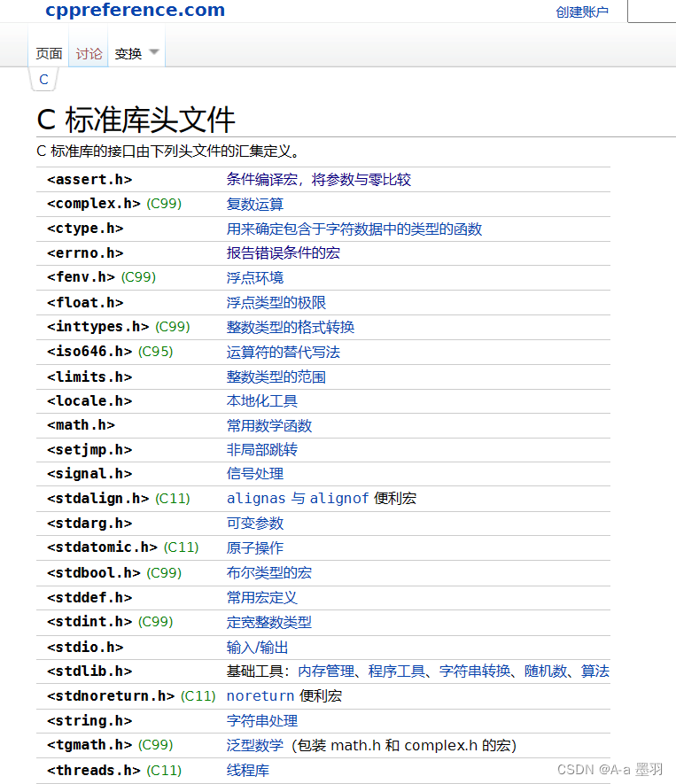Open the 变换 menu tab
Viewport: 676px width, 784px height.
click(128, 53)
